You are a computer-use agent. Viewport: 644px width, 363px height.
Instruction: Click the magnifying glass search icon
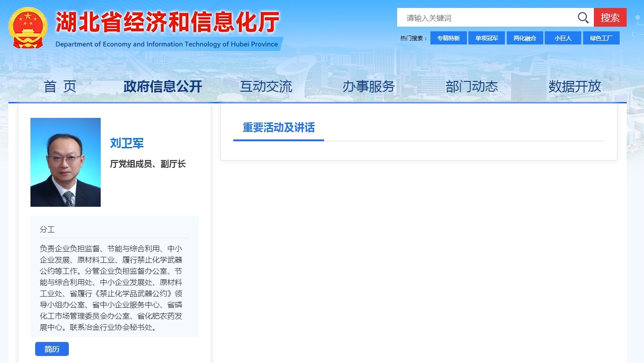[x=583, y=17]
